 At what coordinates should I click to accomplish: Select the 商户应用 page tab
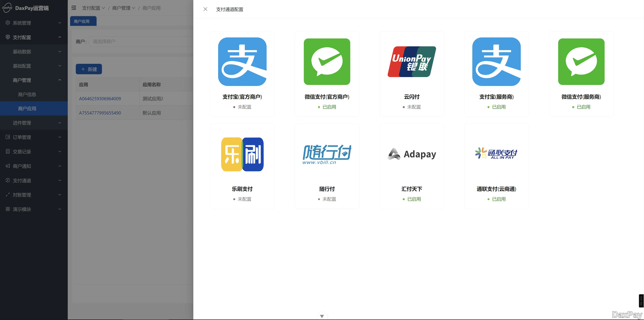tap(82, 21)
